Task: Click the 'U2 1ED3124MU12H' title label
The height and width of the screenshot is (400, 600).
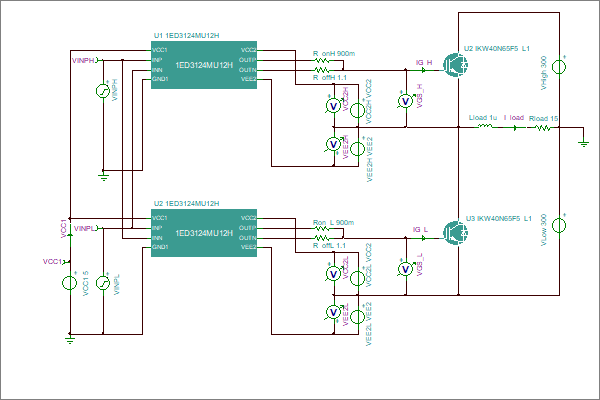Action: [x=186, y=204]
